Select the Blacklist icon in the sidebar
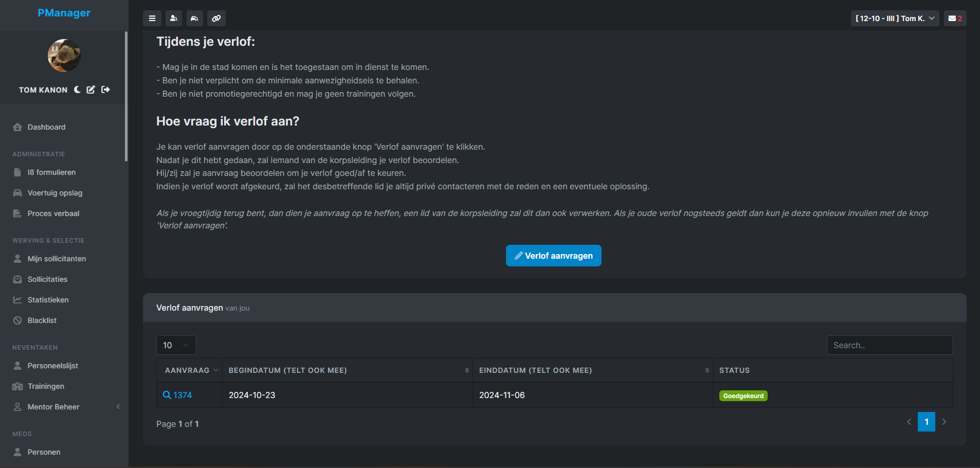 [x=17, y=320]
